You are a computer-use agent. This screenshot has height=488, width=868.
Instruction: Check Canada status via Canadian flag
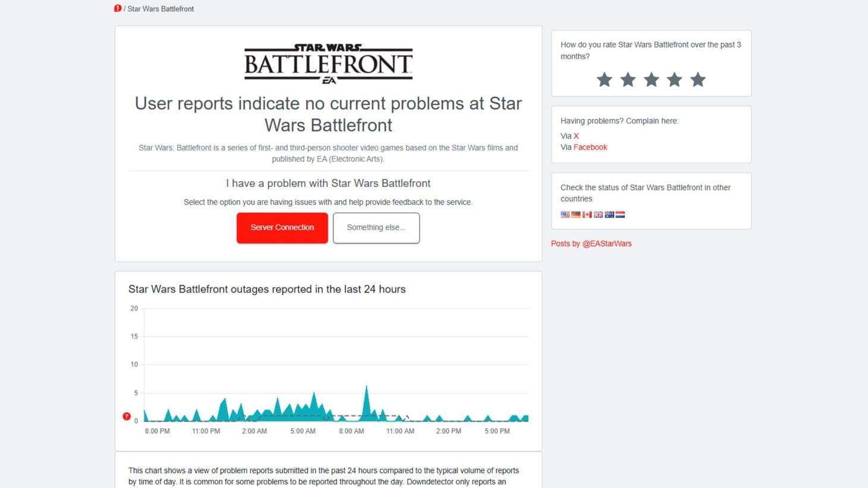pos(587,215)
